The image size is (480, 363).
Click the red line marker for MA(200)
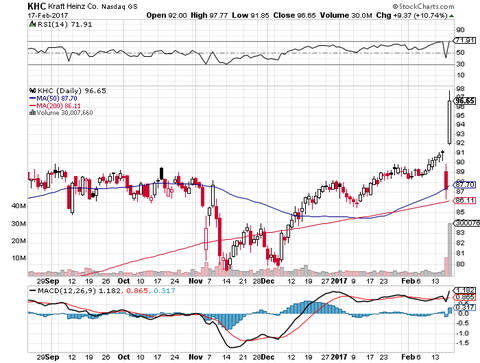(x=32, y=106)
